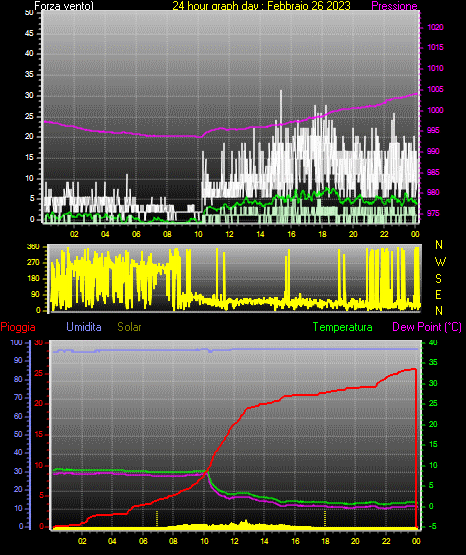Viewport: 466px width, 555px height.
Task: Click the Pressione legend label
Action: (394, 6)
